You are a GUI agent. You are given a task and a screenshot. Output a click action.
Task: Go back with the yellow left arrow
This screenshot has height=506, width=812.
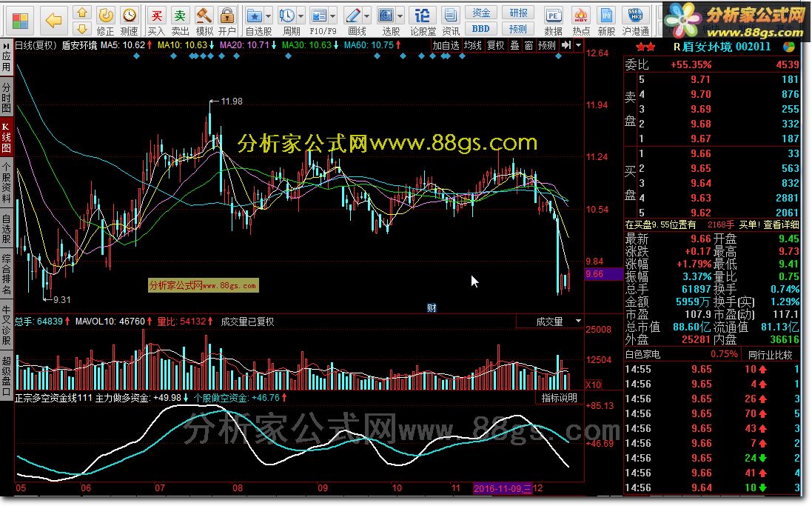coord(54,21)
